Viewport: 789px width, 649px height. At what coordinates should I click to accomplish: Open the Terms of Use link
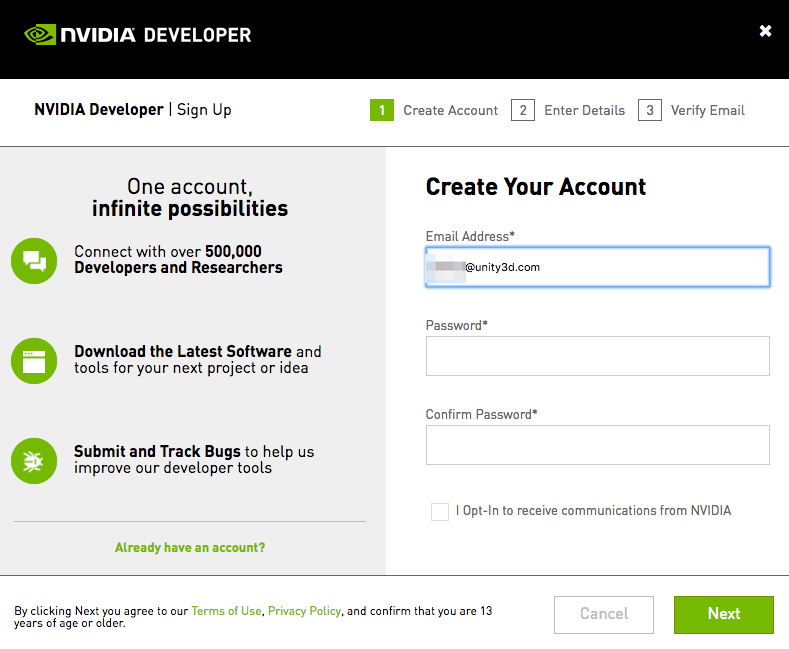(226, 611)
